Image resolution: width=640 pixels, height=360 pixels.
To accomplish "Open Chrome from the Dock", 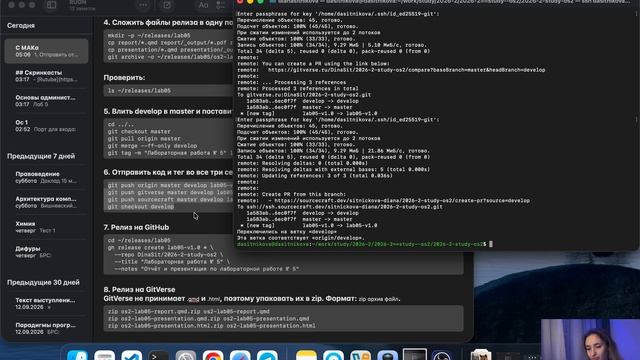I will (x=213, y=356).
